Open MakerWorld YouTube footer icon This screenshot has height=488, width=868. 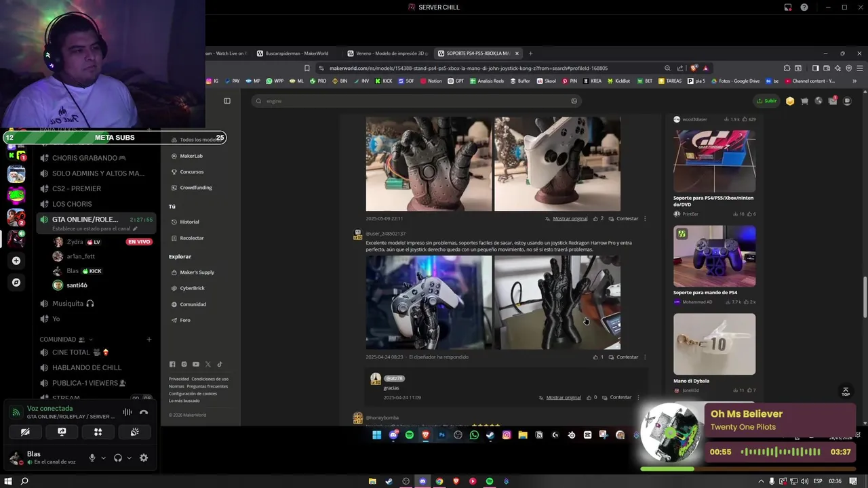196,364
